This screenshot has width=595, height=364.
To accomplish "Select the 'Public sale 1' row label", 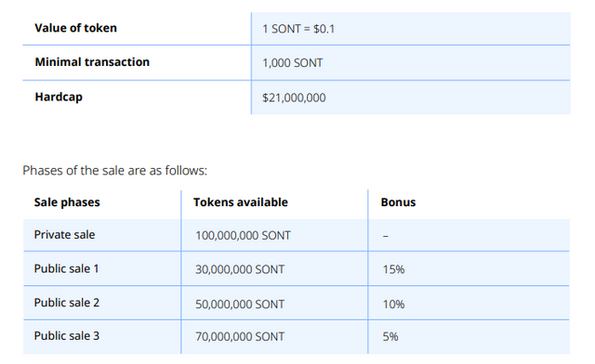I will [x=66, y=269].
